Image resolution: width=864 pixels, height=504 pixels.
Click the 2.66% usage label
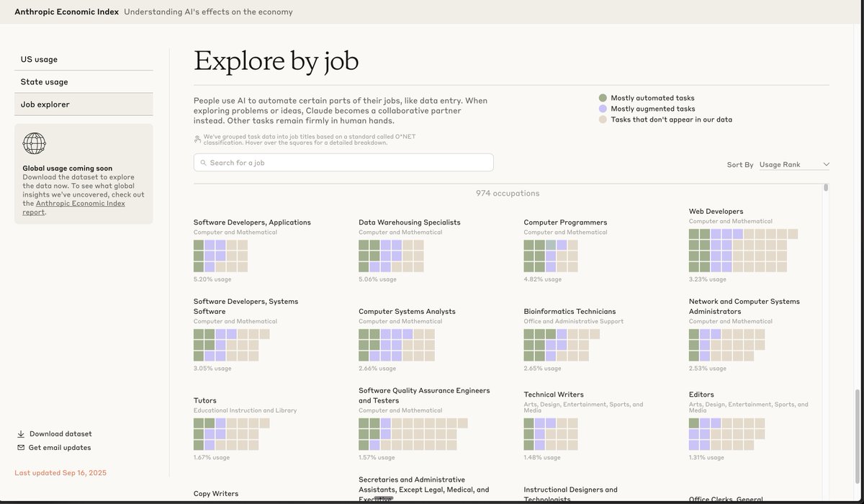pos(377,369)
